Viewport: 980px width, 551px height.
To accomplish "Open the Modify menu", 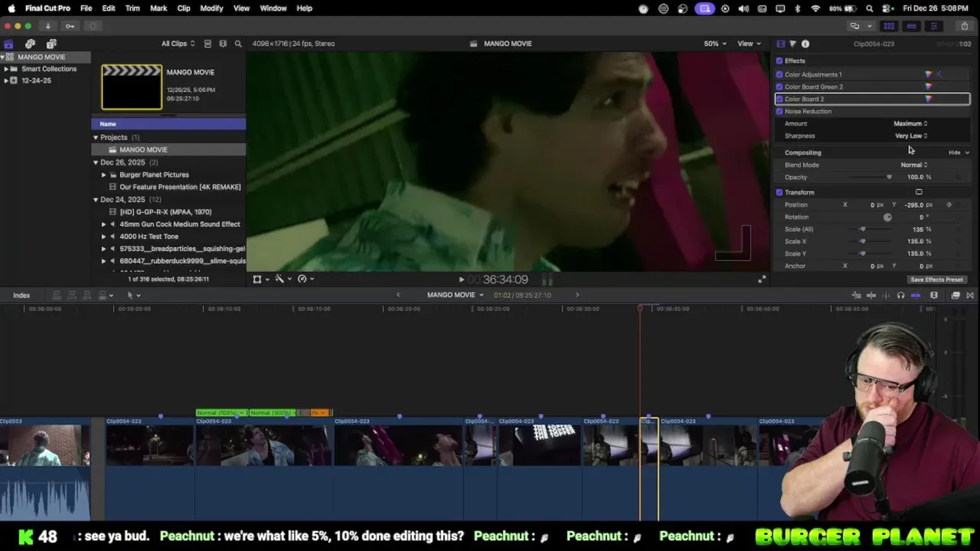I will (211, 8).
